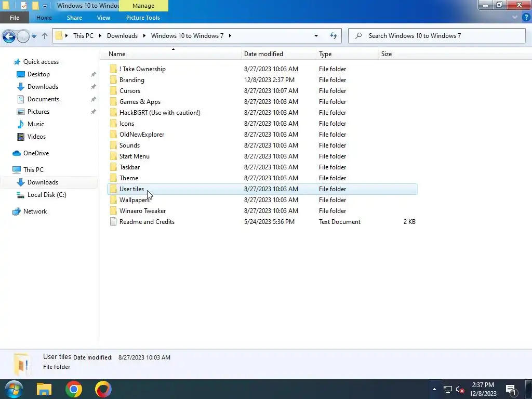Expand the Downloads breadcrumb arrow

tap(144, 36)
